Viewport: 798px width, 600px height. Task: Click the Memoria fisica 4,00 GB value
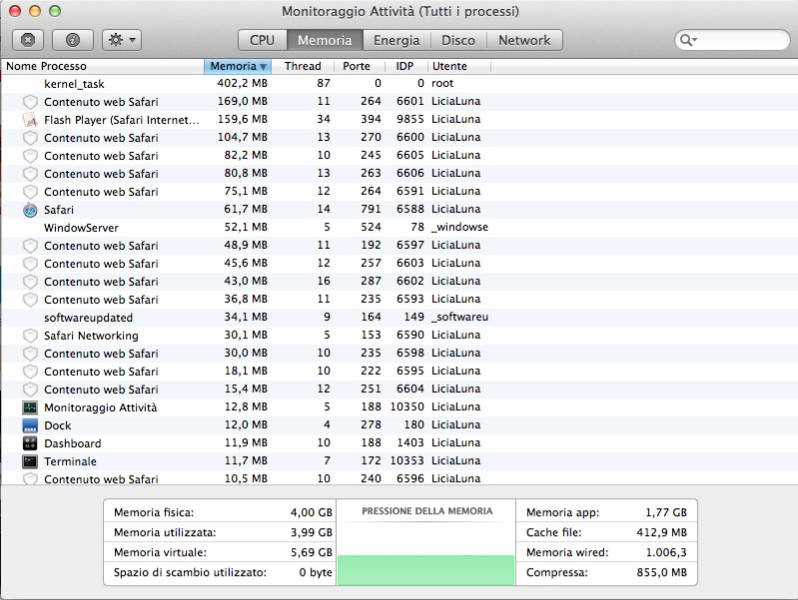(311, 512)
